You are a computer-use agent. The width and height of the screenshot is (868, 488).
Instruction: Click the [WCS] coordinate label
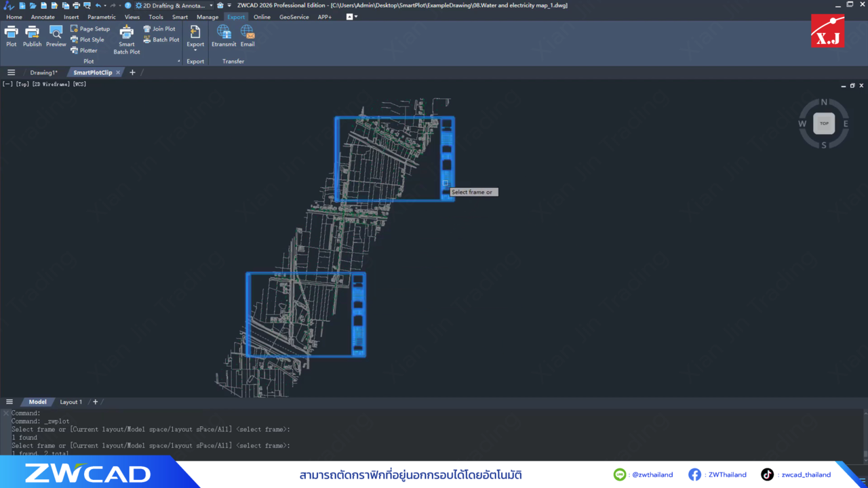point(79,84)
